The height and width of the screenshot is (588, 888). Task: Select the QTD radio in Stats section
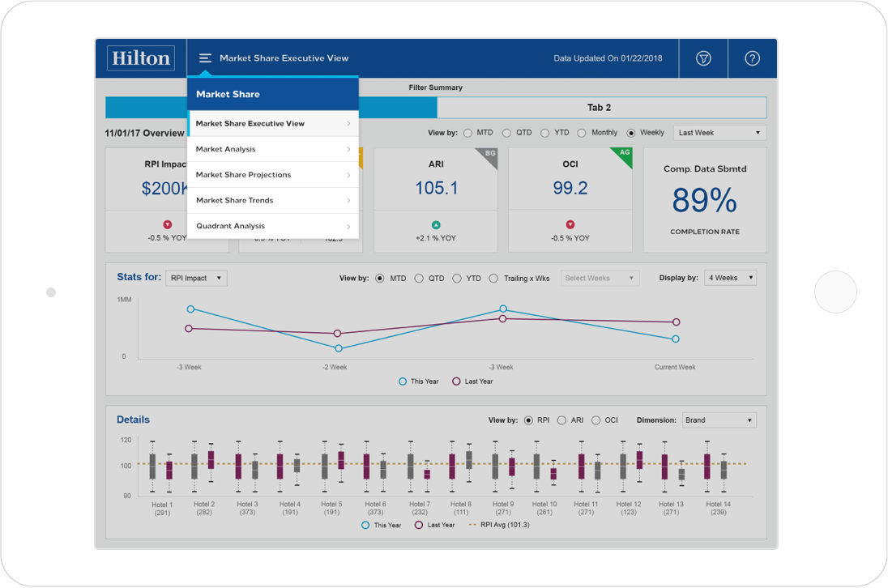tap(419, 279)
